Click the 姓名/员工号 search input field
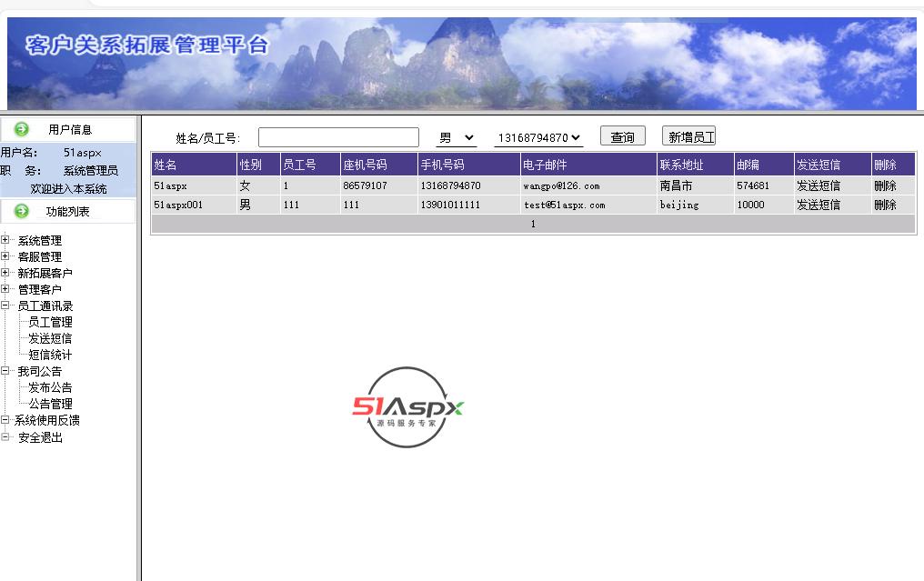The width and height of the screenshot is (924, 581). click(x=338, y=137)
